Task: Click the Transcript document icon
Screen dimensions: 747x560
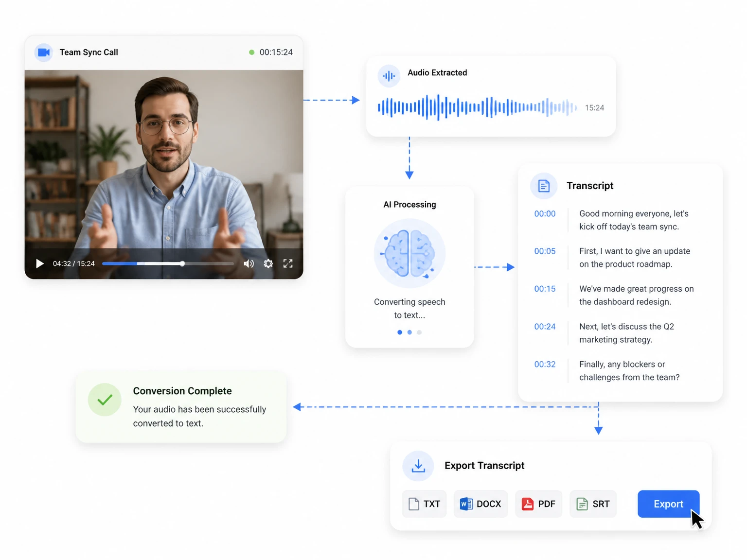Action: pos(544,186)
